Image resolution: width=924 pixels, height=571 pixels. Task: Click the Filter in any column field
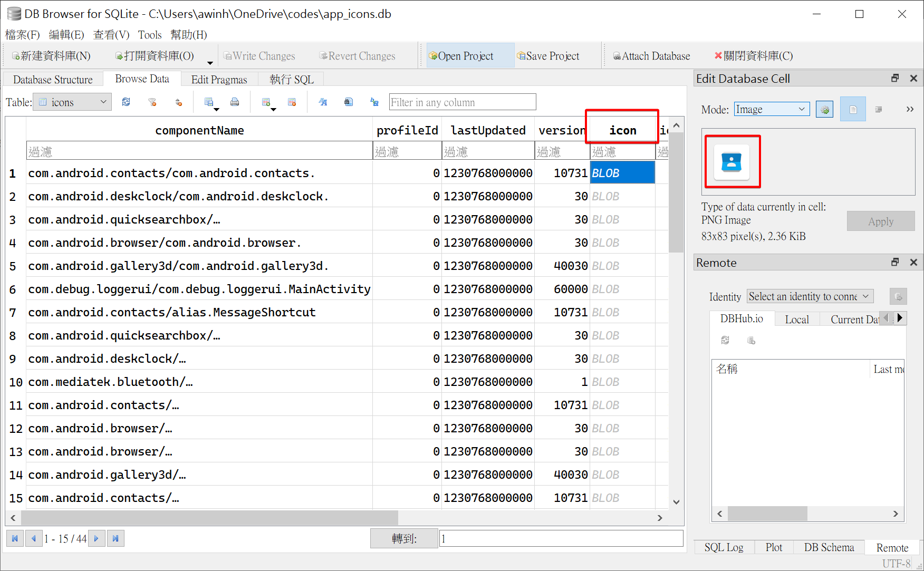462,102
